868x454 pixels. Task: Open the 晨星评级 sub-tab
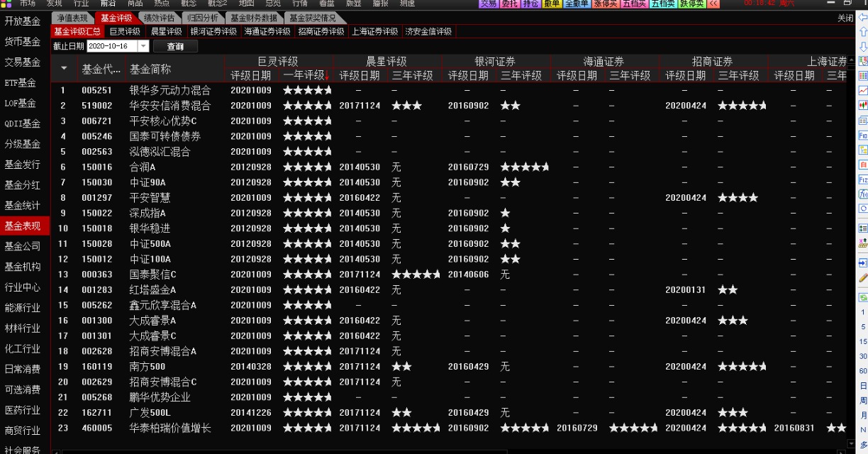pos(166,32)
